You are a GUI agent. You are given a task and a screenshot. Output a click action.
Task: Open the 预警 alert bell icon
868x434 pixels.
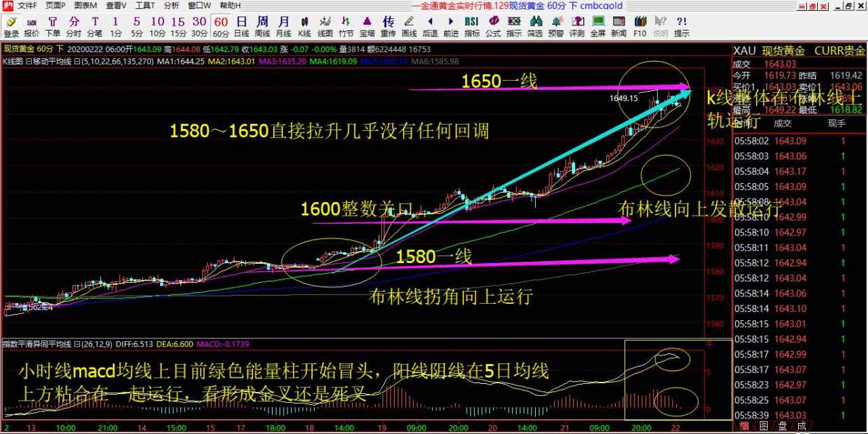(556, 26)
